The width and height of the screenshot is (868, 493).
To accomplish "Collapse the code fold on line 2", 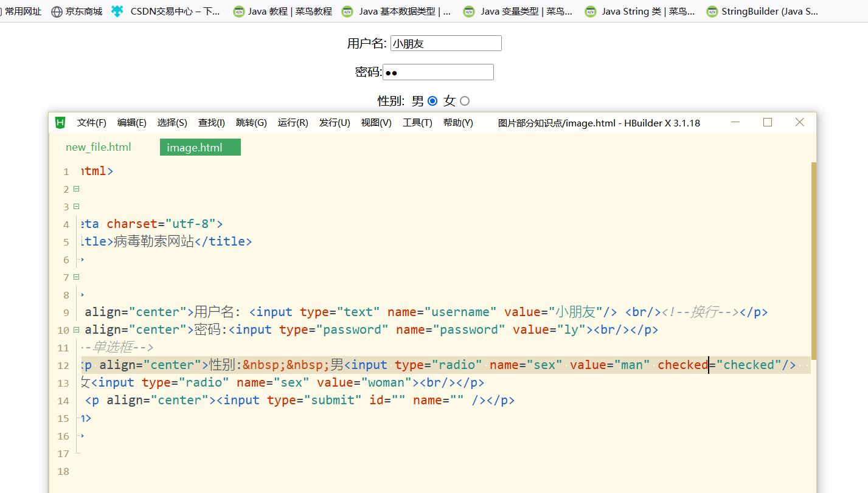I will click(x=76, y=189).
